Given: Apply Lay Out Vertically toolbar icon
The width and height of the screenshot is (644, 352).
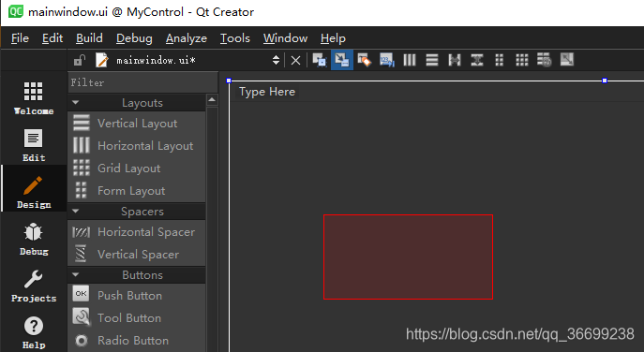Looking at the screenshot, I should coord(431,60).
